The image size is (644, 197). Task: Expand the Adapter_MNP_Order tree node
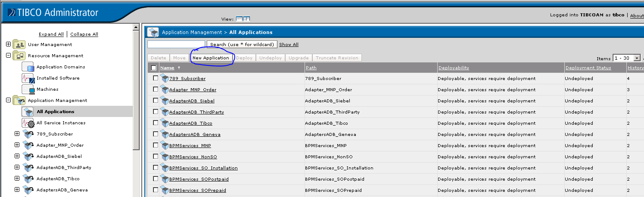pos(17,145)
